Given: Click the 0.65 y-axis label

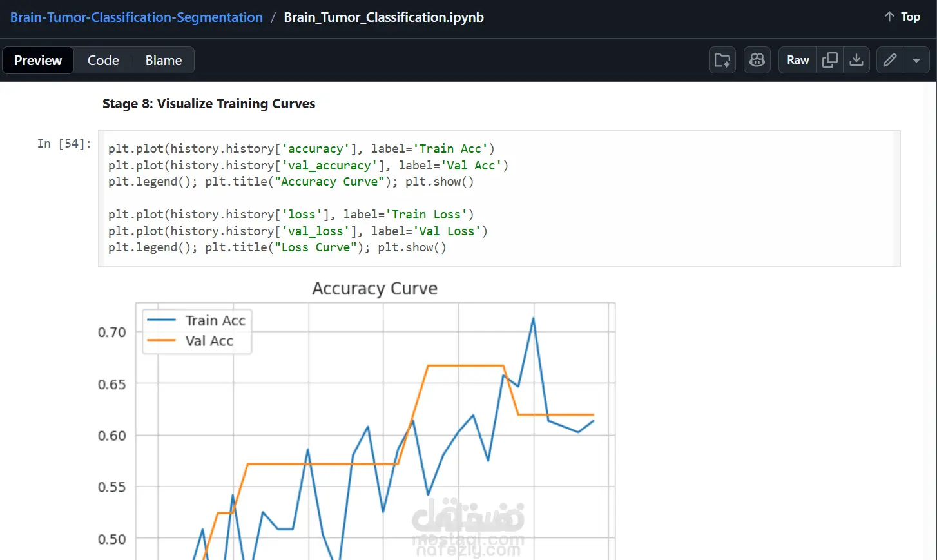Looking at the screenshot, I should click(x=112, y=385).
